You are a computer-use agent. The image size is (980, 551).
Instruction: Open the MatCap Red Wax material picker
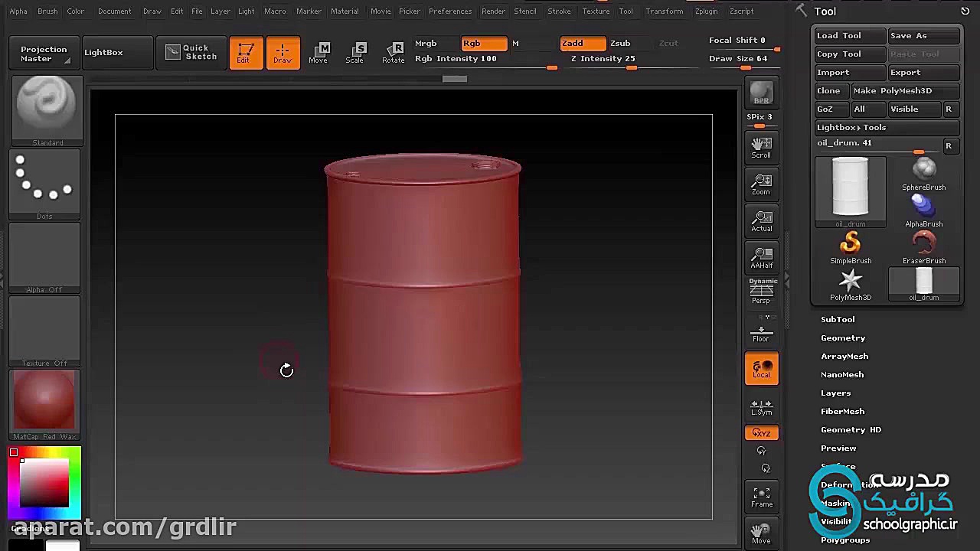45,405
